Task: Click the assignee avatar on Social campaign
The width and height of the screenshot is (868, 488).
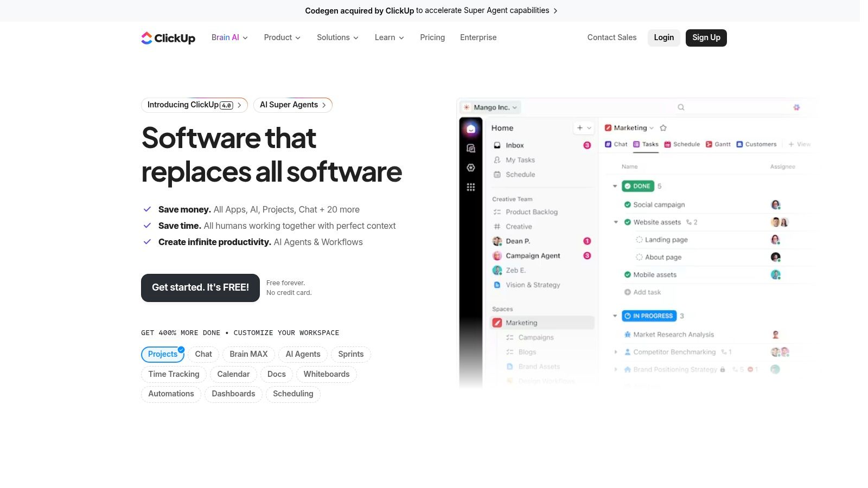Action: (x=776, y=204)
